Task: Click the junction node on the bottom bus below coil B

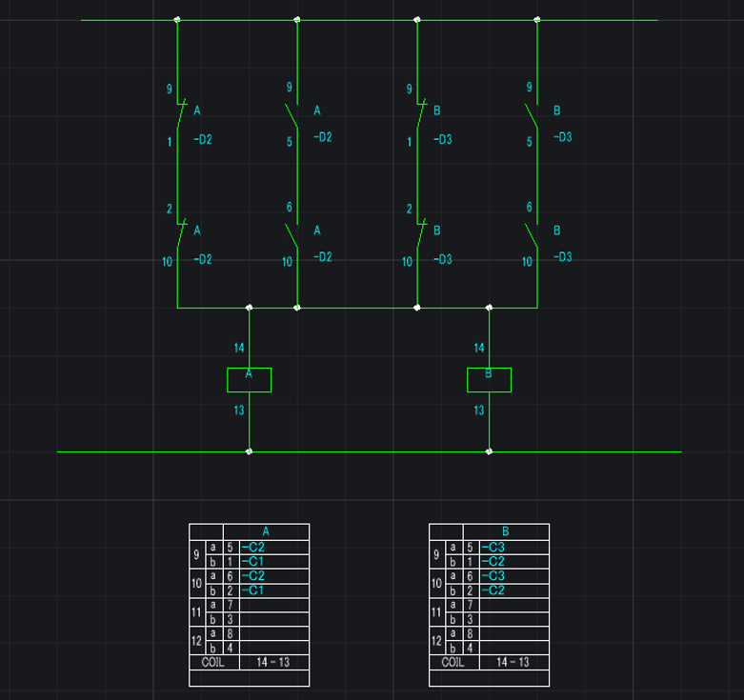Action: (x=490, y=451)
